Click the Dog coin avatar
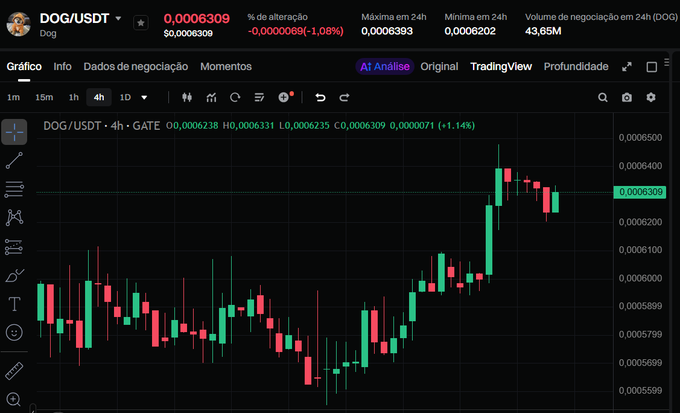The width and height of the screenshot is (680, 413). (18, 24)
